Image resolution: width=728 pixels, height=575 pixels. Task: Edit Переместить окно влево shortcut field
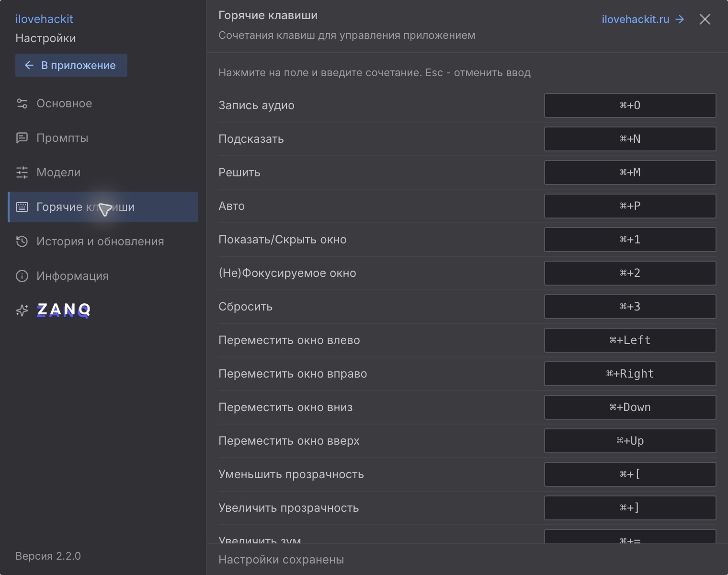[630, 340]
